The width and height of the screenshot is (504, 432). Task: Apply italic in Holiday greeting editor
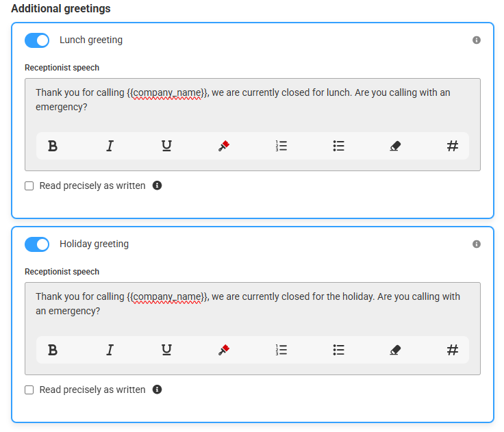click(110, 350)
